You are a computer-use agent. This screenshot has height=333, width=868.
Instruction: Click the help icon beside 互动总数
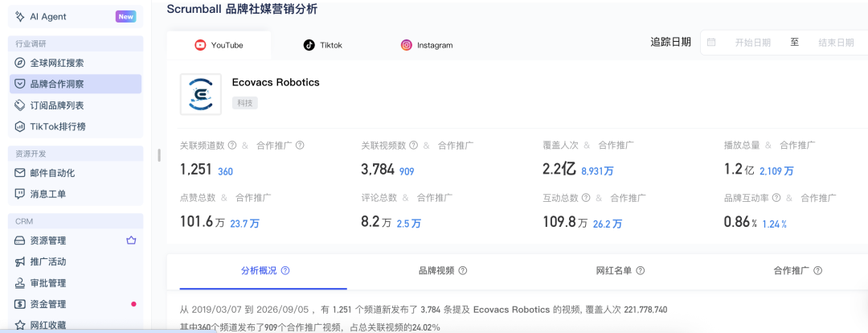586,198
